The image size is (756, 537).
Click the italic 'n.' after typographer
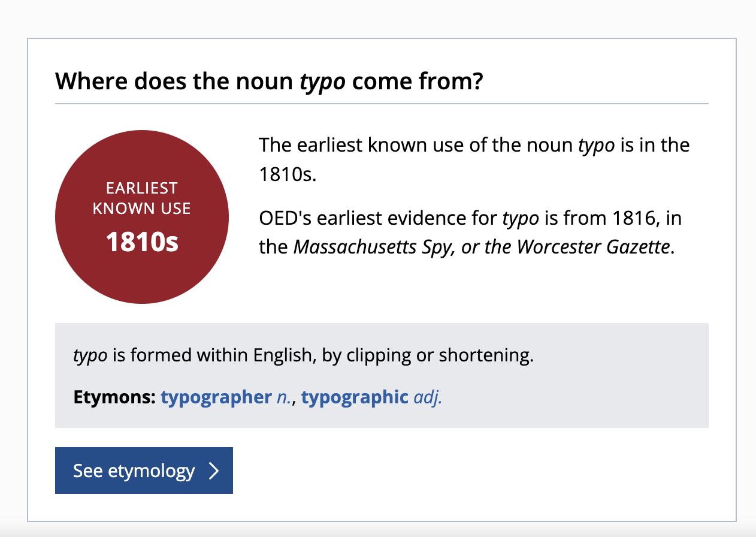pyautogui.click(x=284, y=397)
